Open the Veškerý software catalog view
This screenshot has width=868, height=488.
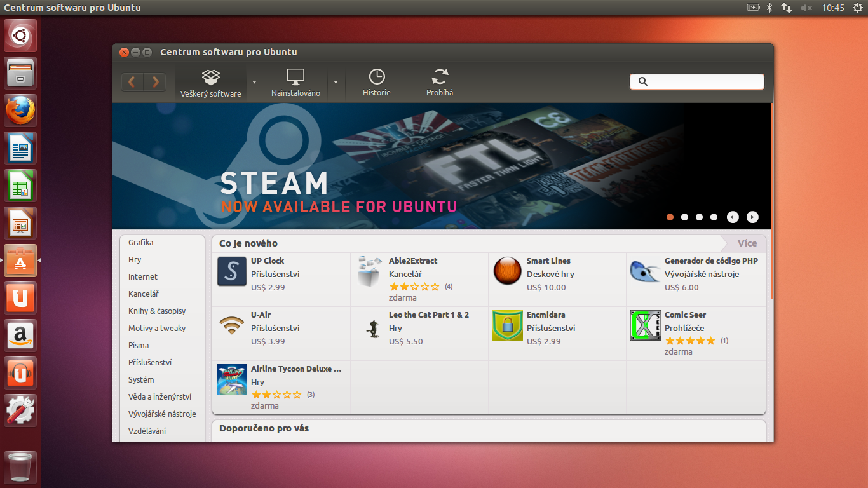point(212,83)
